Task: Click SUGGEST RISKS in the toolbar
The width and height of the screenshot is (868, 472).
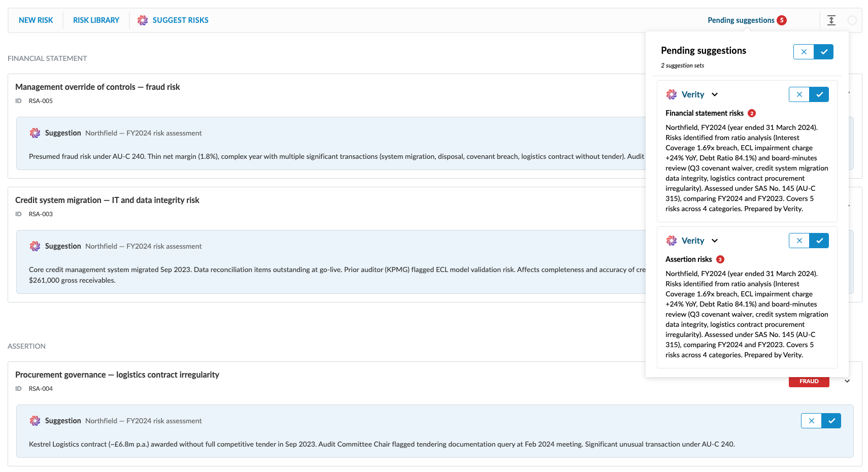Action: pyautogui.click(x=173, y=20)
